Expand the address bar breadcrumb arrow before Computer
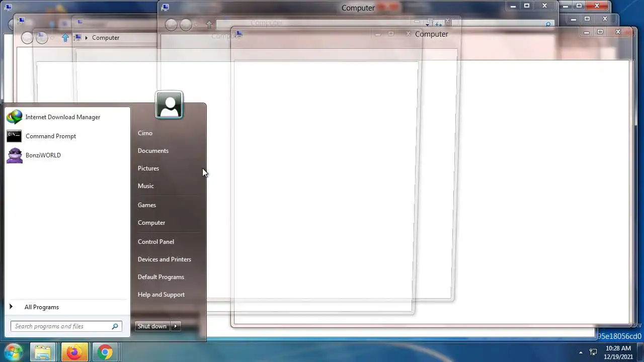 tap(87, 38)
